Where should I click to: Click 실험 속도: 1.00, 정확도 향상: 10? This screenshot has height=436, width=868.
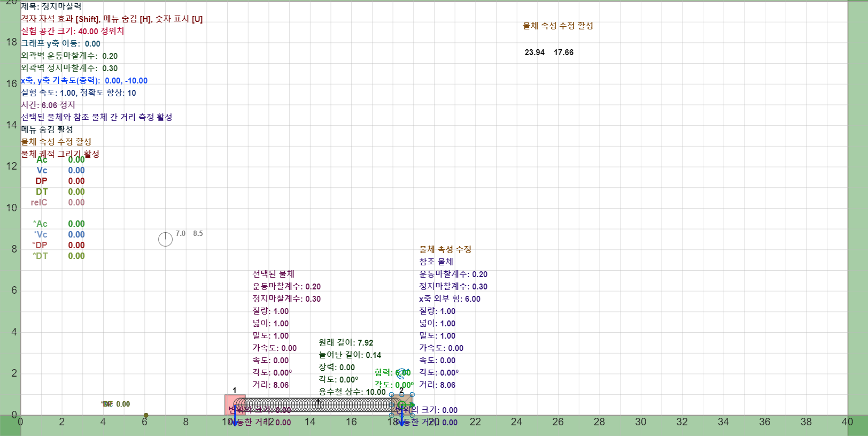point(79,93)
